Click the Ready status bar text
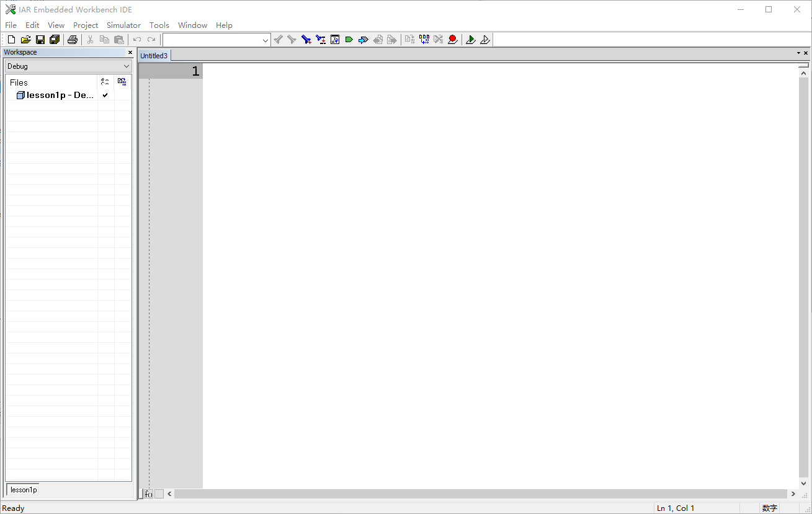 tap(14, 508)
